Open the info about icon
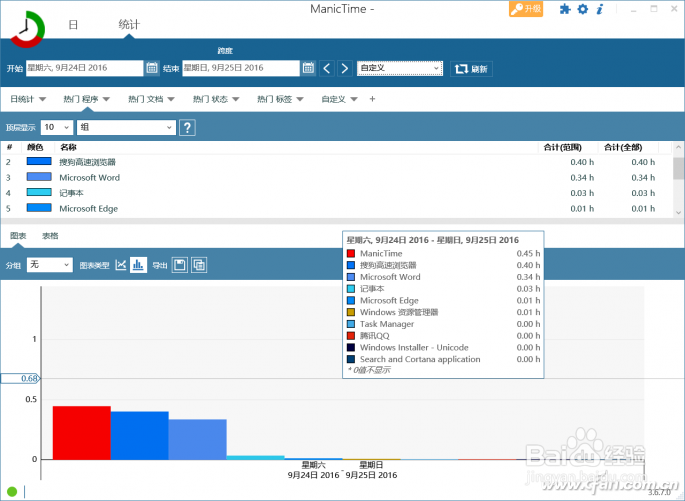Viewport: 685px width, 501px height. [x=600, y=9]
